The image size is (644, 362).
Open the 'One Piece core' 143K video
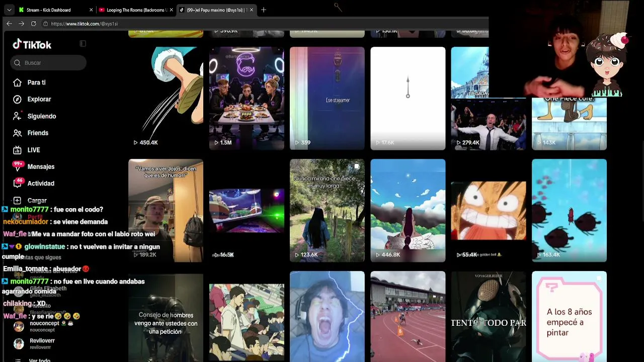569,124
